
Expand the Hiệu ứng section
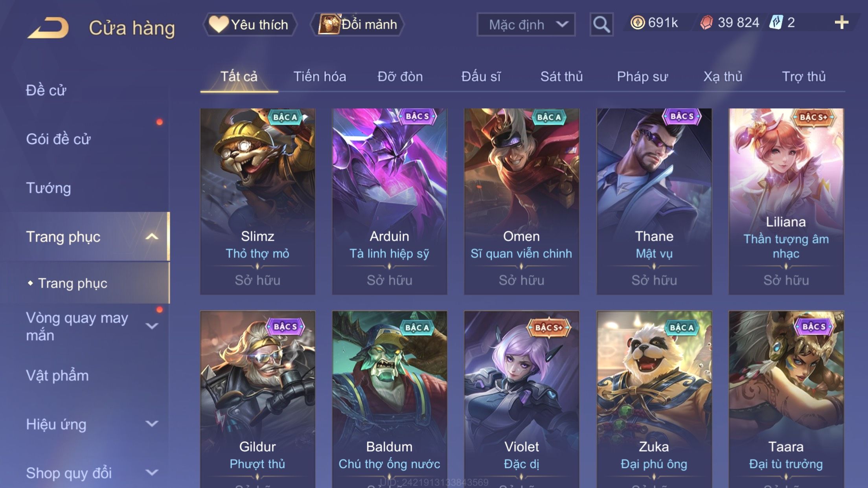coord(152,424)
